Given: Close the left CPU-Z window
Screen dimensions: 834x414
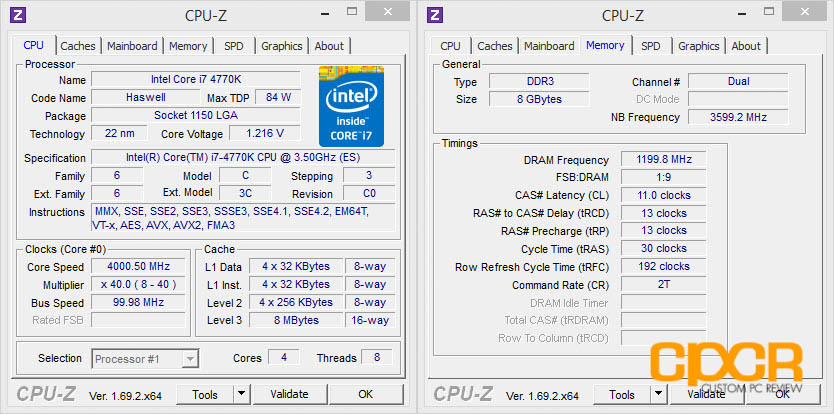Looking at the screenshot, I should click(x=388, y=11).
